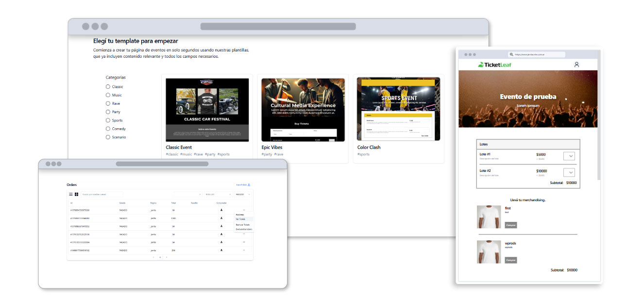Select the Color Clash template thumbnail

[x=399, y=110]
